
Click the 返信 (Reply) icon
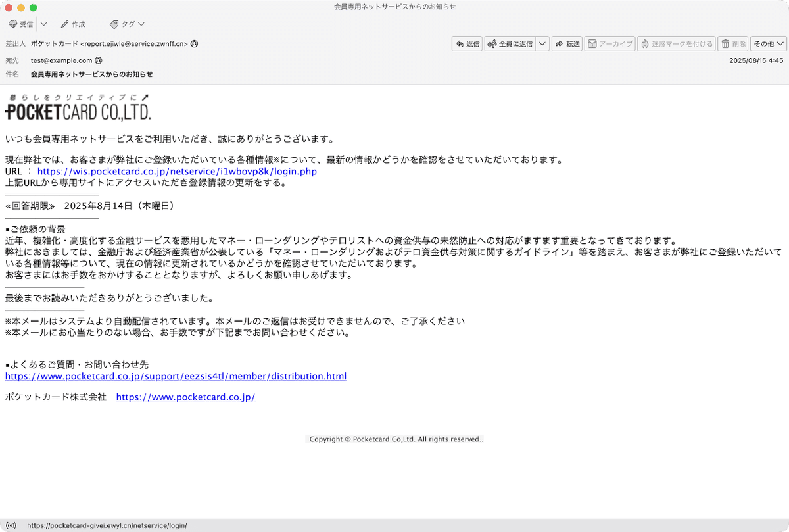click(467, 43)
